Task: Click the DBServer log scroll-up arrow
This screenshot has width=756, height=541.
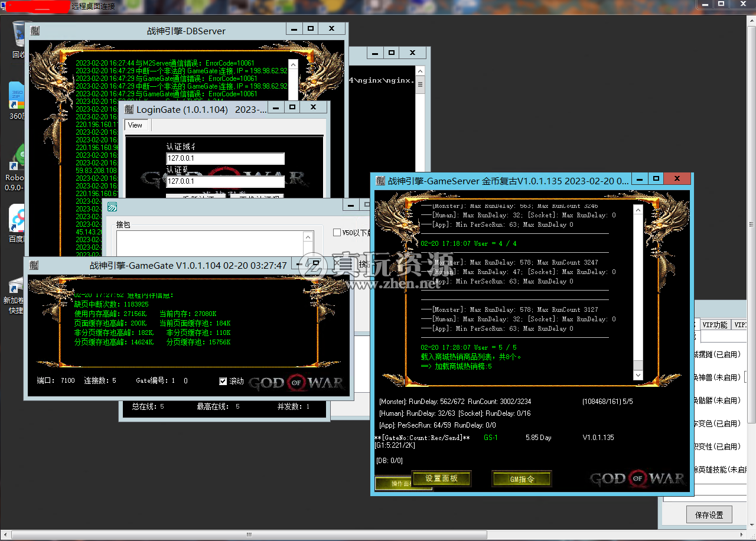Action: (293, 65)
